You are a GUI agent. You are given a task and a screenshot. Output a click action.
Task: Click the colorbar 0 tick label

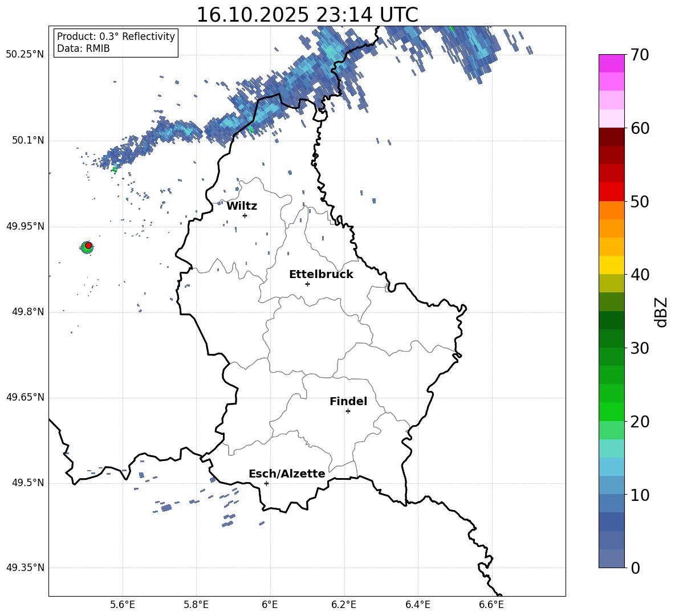(x=636, y=568)
